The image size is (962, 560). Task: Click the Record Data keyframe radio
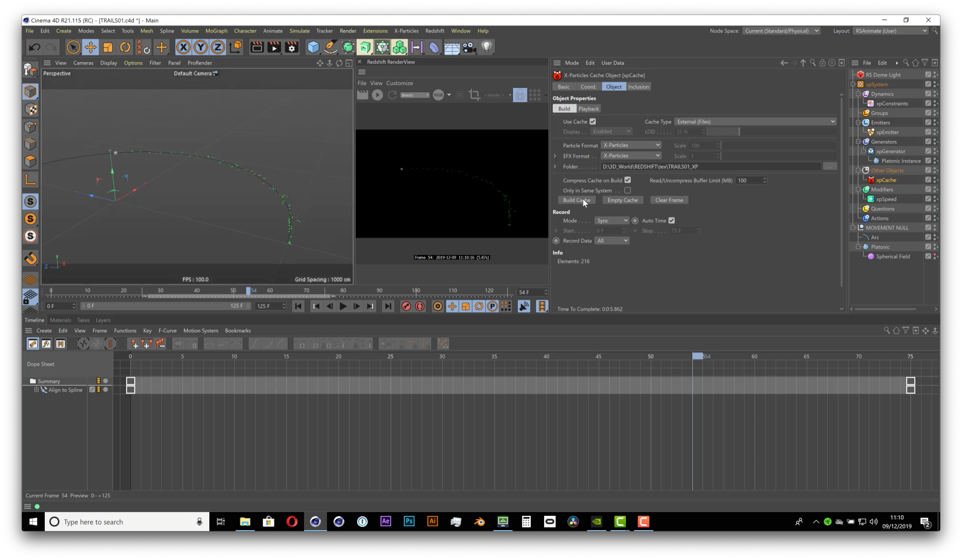pos(556,240)
